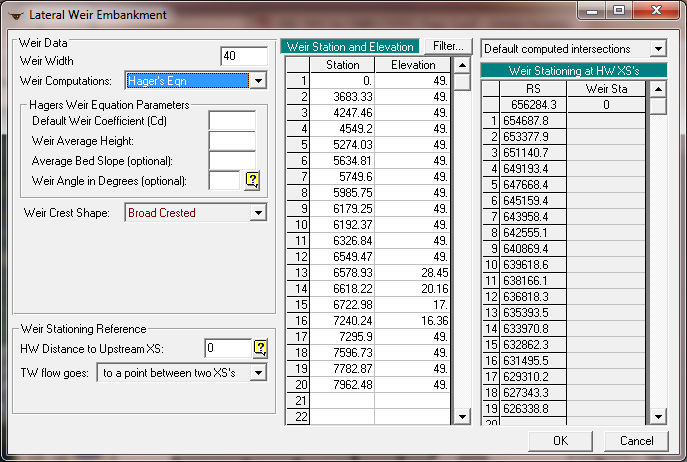
Task: Click the Default Weir Coefficient (Cd) field
Action: point(232,121)
